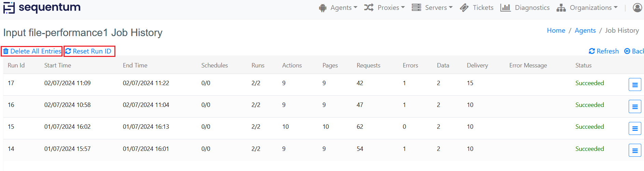The height and width of the screenshot is (171, 644).
Task: Expand the Organizations dropdown menu
Action: pos(587,7)
